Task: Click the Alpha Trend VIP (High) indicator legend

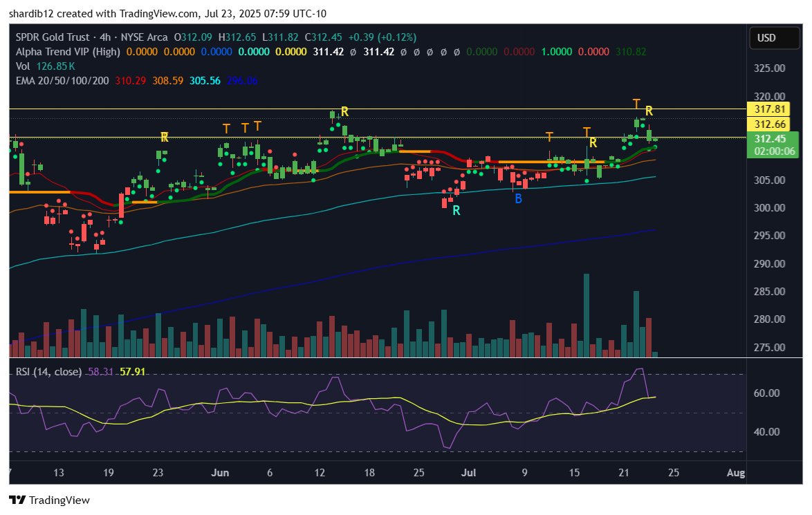Action: pyautogui.click(x=68, y=52)
